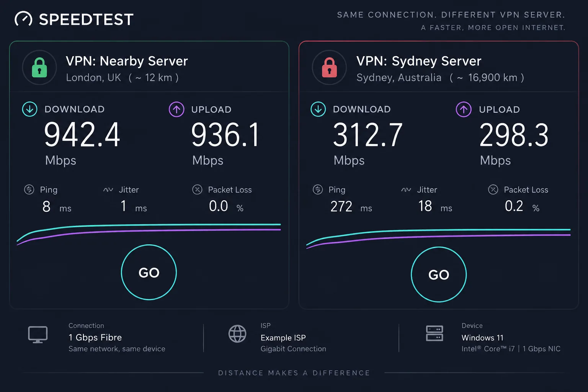This screenshot has height=392, width=588.
Task: Click the green lock icon for Nearby Server
Action: (39, 67)
